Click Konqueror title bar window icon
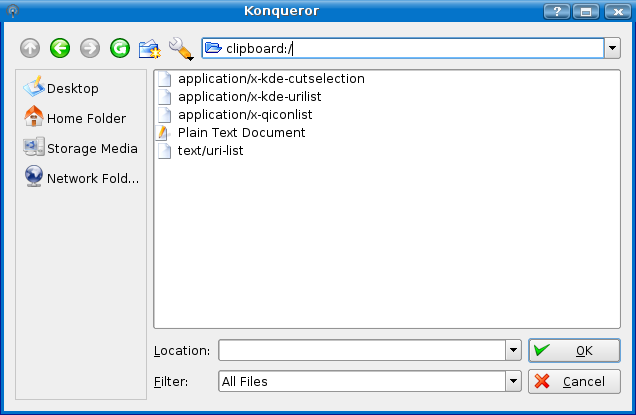The image size is (636, 415). click(x=13, y=11)
